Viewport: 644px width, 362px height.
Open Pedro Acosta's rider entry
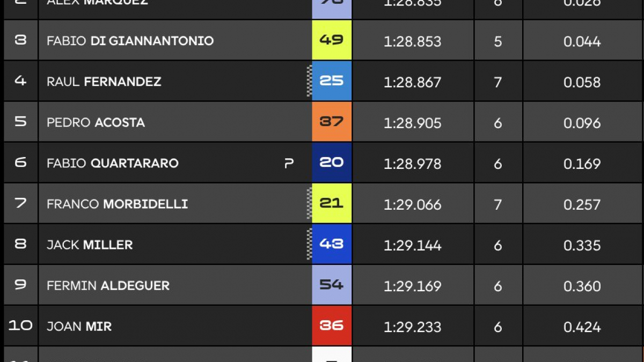pyautogui.click(x=96, y=122)
